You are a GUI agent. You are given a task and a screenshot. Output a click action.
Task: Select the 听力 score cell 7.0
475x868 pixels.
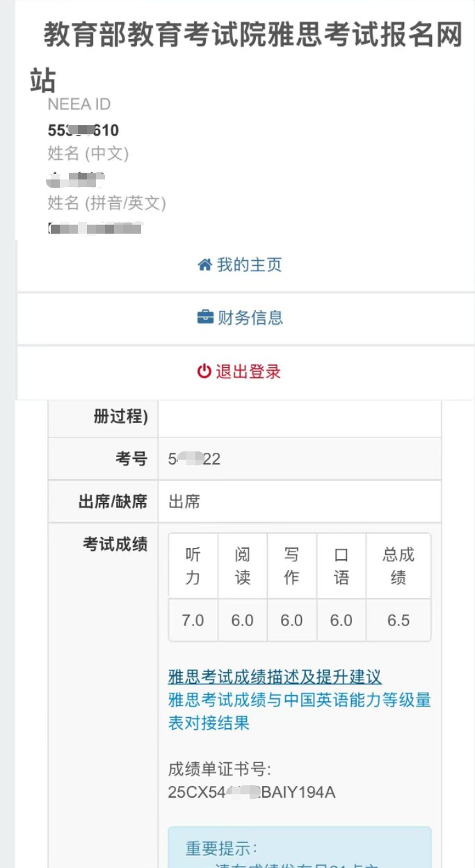(x=193, y=620)
